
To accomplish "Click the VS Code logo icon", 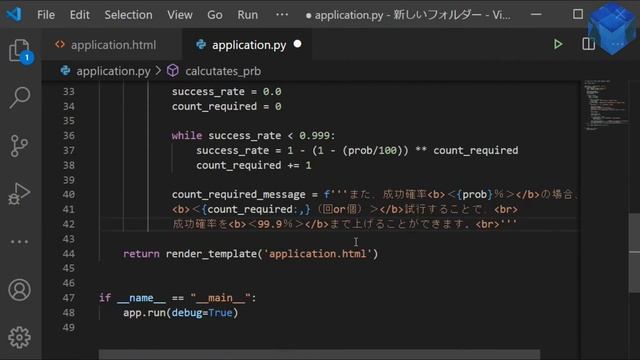I will tap(14, 14).
